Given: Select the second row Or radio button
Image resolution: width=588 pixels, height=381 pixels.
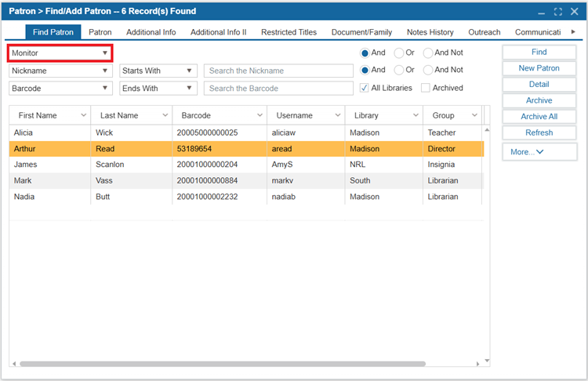Looking at the screenshot, I should (398, 70).
